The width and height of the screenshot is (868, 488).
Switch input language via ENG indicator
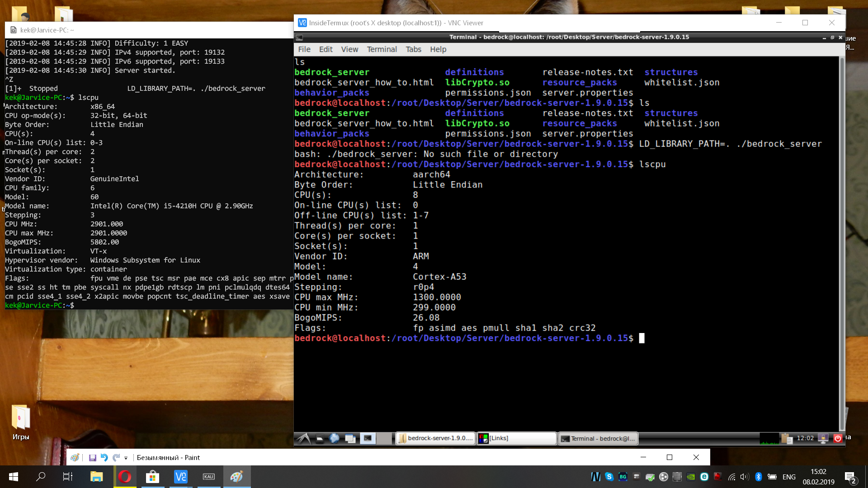coord(789,477)
